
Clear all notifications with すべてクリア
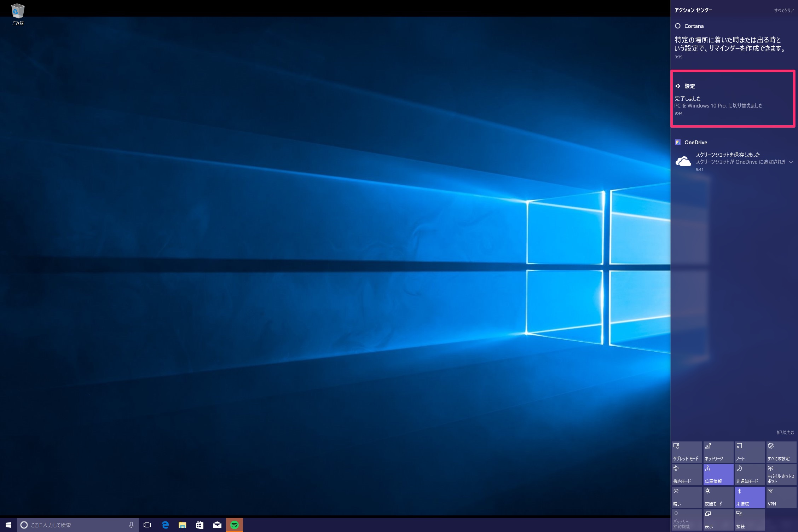[x=784, y=10]
